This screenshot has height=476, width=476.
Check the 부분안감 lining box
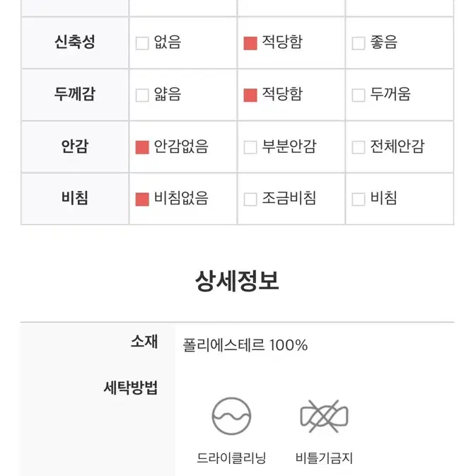250,147
